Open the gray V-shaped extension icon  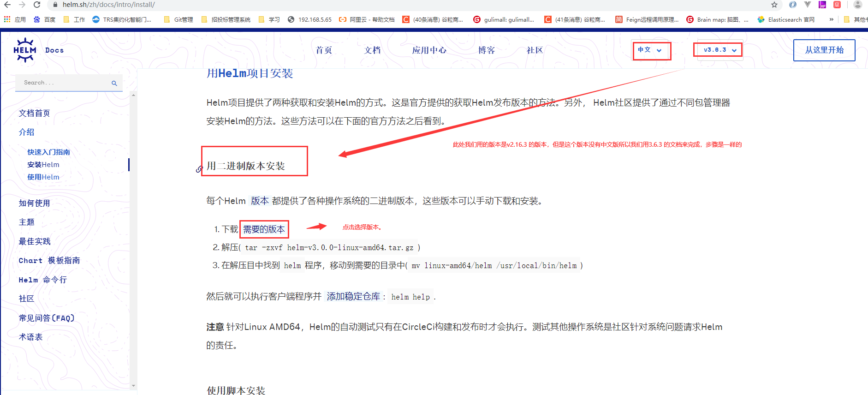pyautogui.click(x=808, y=5)
